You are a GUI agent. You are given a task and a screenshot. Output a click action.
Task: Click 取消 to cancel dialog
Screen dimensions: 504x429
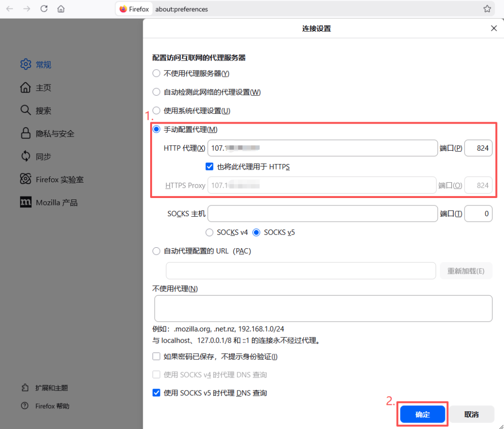click(x=472, y=415)
